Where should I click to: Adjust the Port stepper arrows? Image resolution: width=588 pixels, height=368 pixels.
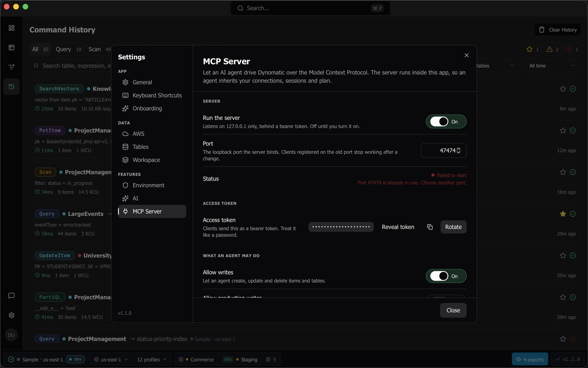coord(459,150)
